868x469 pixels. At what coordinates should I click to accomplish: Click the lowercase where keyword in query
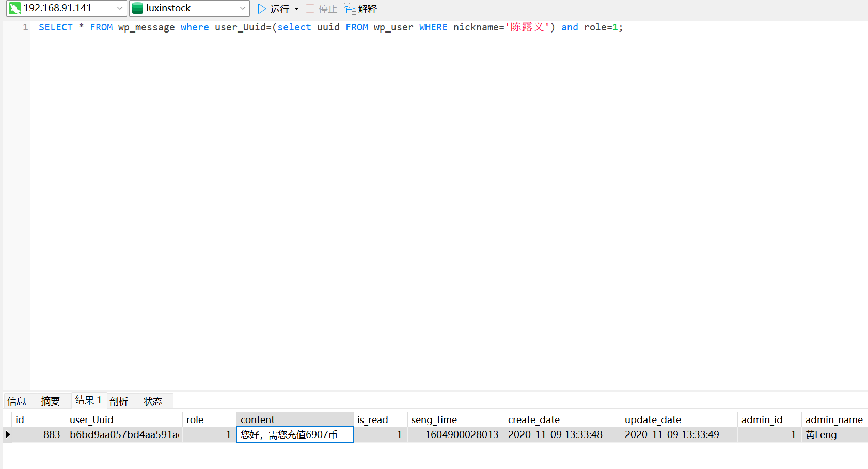[x=195, y=27]
